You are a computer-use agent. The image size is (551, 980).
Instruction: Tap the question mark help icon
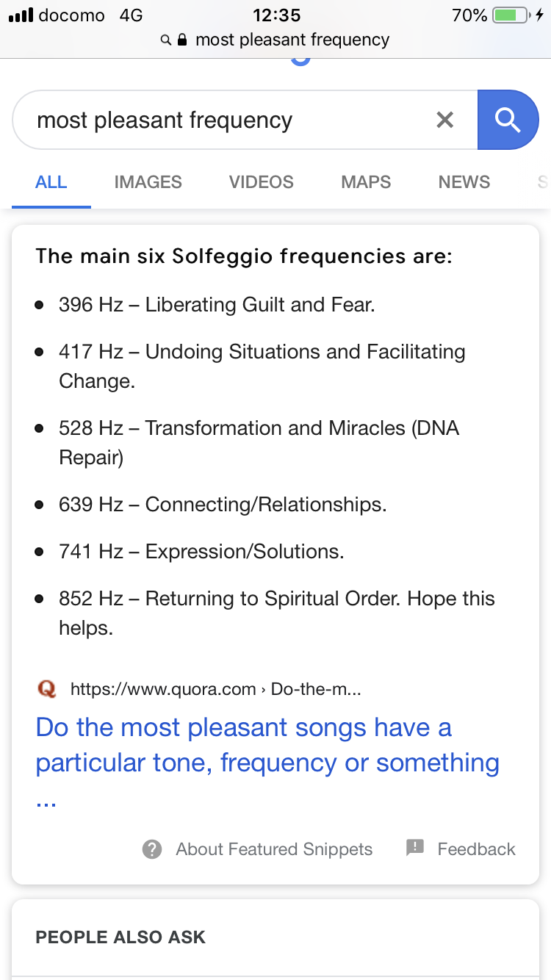click(x=152, y=849)
